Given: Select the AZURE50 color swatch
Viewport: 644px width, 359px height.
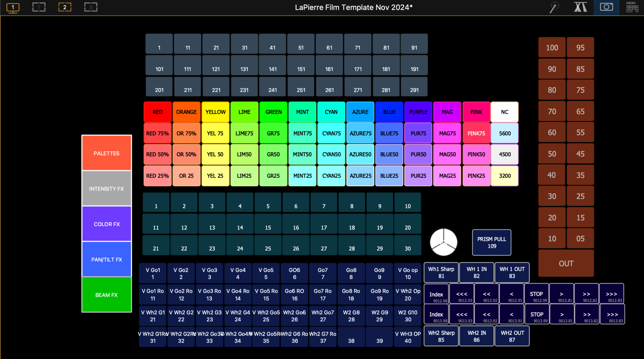Looking at the screenshot, I should pyautogui.click(x=360, y=154).
